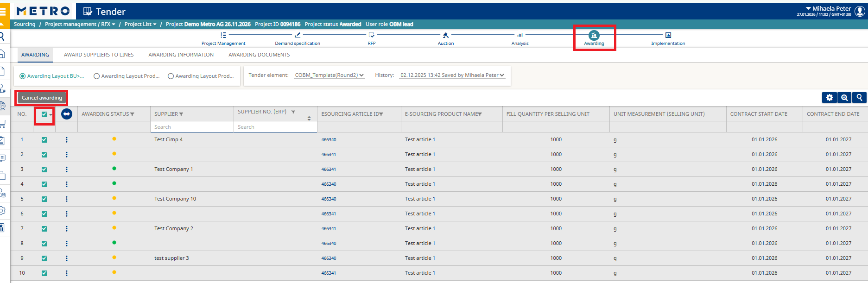Screen dimensions: 868x283
Task: Focus the Supplier column search field
Action: [x=192, y=127]
